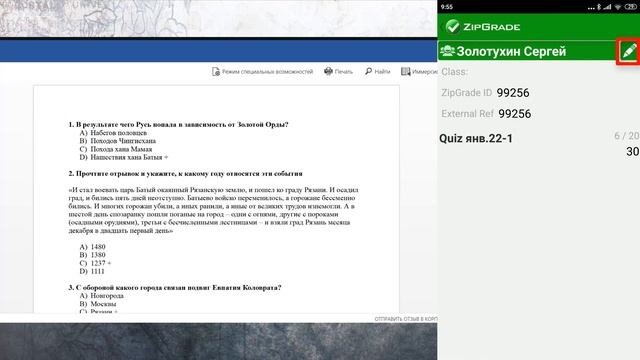Click answer 'B) 1380'
The image size is (640, 360).
(92, 255)
